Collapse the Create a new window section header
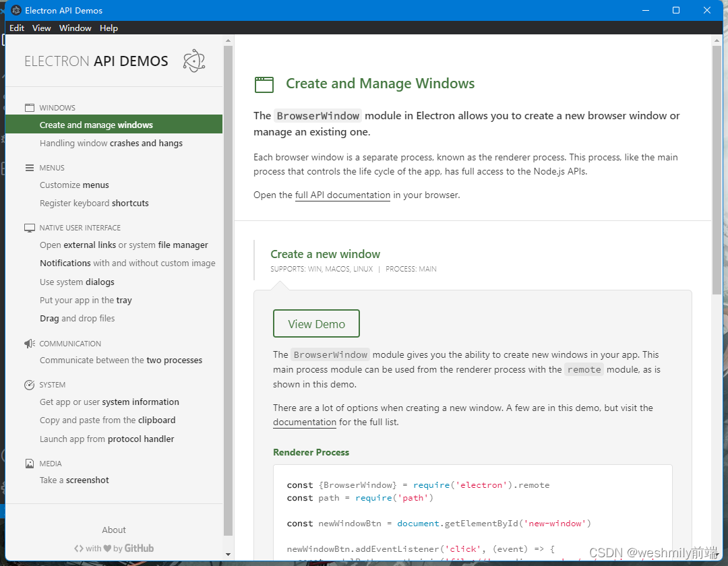This screenshot has width=728, height=566. pos(325,254)
